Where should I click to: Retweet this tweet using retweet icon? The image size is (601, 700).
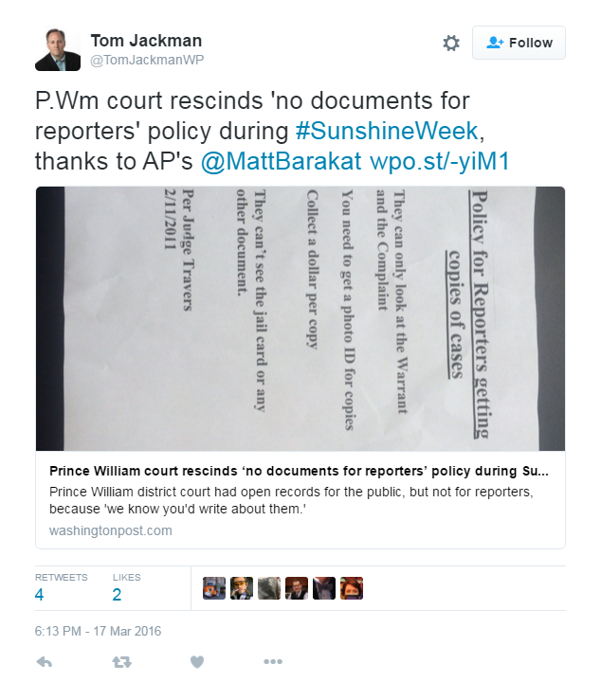pyautogui.click(x=121, y=661)
